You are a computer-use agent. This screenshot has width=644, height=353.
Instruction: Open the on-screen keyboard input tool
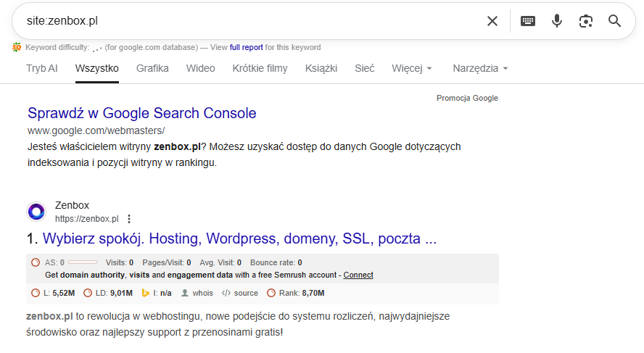pos(528,21)
